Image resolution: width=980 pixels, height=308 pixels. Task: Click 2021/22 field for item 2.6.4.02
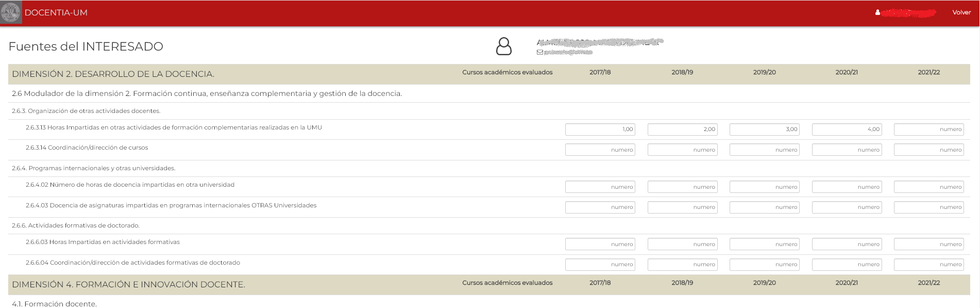coord(928,187)
